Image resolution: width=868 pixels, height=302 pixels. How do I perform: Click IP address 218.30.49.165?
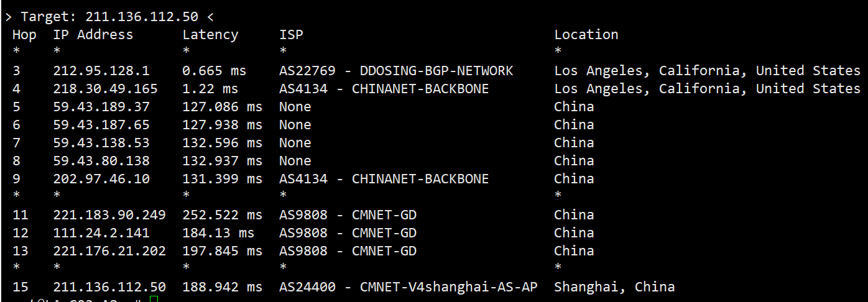(x=106, y=89)
